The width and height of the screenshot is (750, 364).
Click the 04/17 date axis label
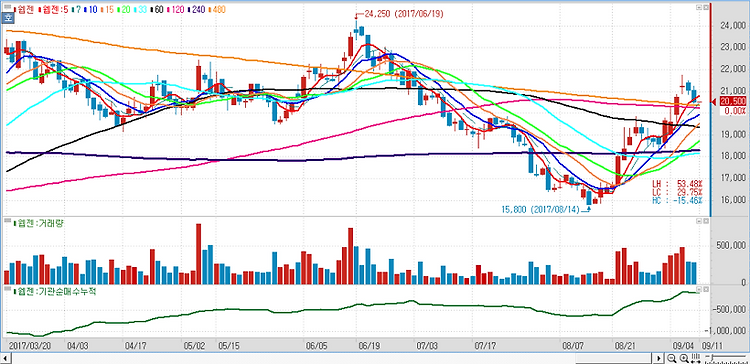pyautogui.click(x=135, y=345)
